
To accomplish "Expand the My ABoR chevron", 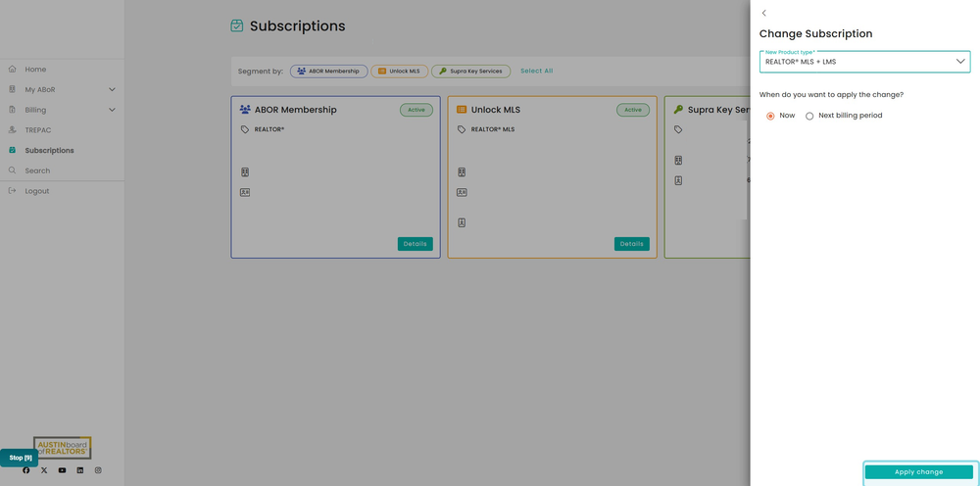I will pos(113,90).
